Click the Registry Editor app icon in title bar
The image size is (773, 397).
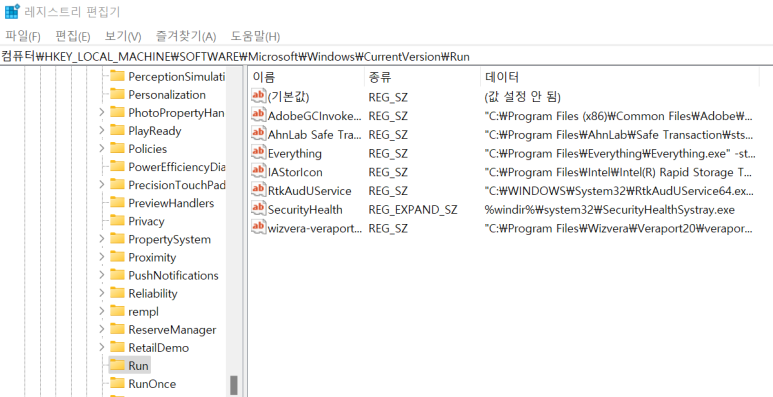12,11
